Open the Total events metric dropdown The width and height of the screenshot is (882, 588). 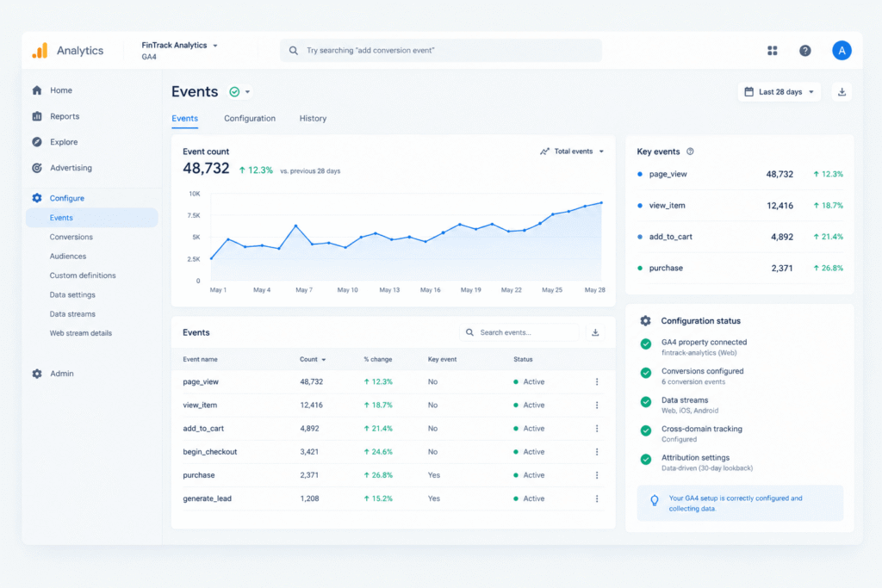coord(572,152)
